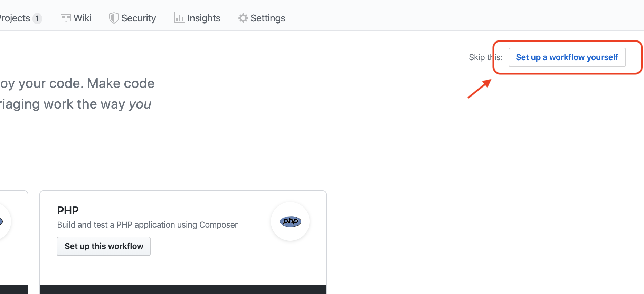The image size is (644, 294).
Task: Click the PHP logo on the workflow card
Action: point(290,221)
